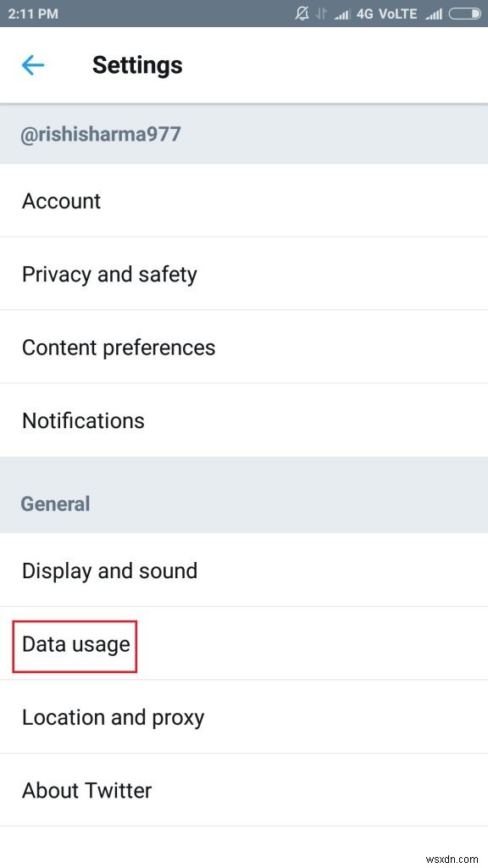Select the @rishisharma977 account header
The width and height of the screenshot is (488, 868).
click(x=100, y=134)
